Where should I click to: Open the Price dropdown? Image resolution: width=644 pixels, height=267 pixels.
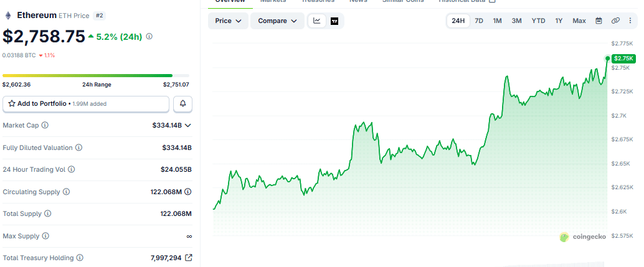pos(228,21)
